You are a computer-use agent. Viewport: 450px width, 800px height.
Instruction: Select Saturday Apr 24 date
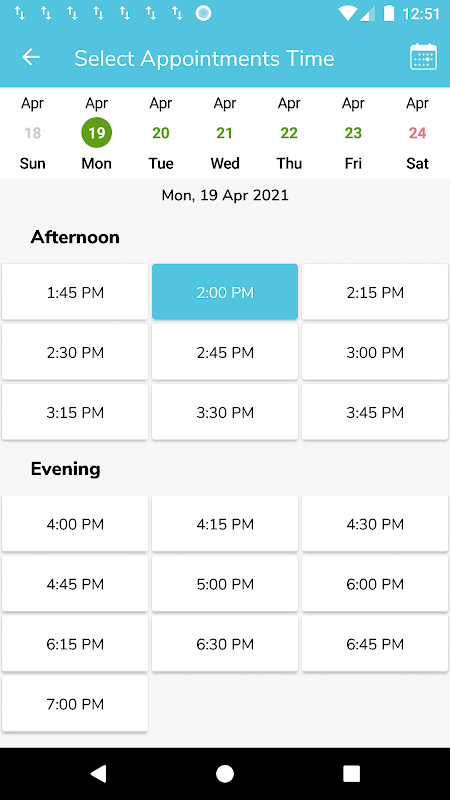pyautogui.click(x=417, y=133)
